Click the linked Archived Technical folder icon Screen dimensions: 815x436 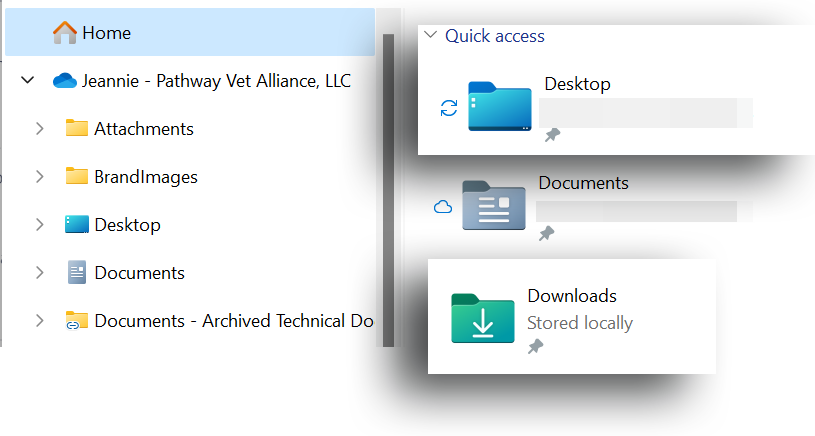(77, 321)
